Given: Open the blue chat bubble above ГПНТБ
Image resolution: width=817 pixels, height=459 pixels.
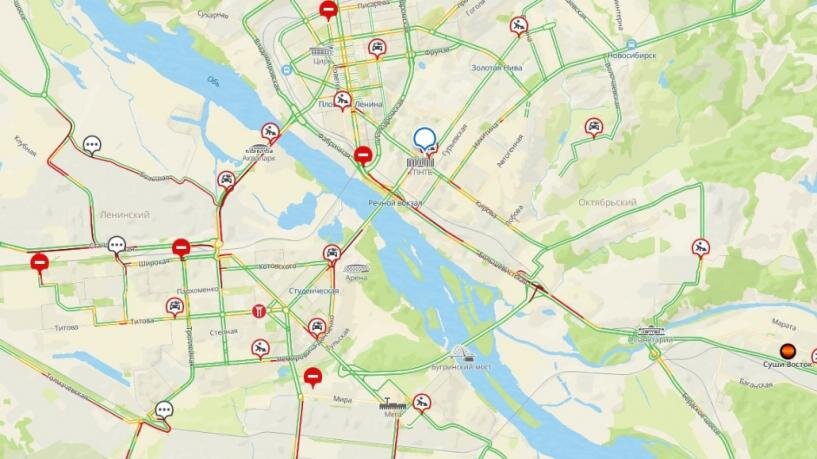Looking at the screenshot, I should click(425, 139).
